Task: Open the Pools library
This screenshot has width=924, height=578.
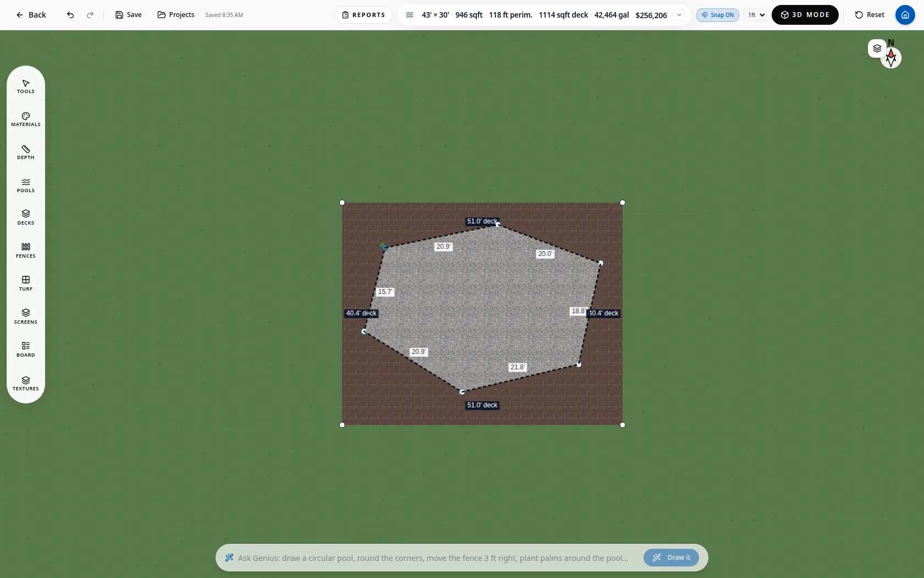Action: [x=26, y=186]
